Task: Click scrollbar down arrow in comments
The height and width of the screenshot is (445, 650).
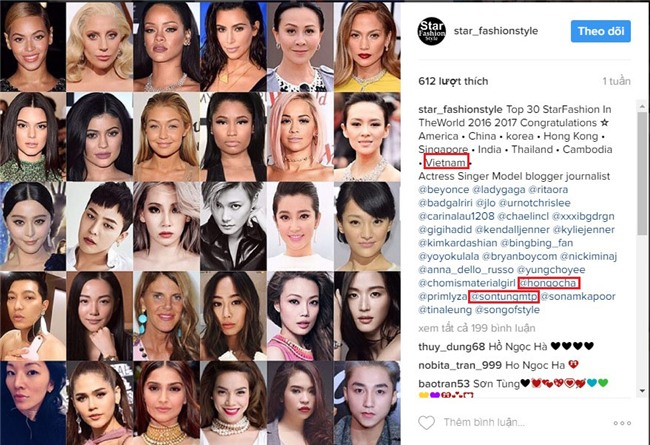Action: (x=642, y=391)
